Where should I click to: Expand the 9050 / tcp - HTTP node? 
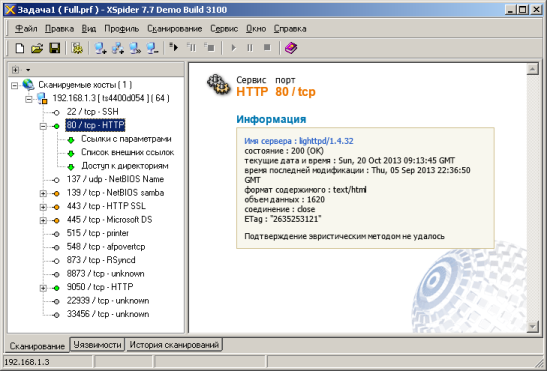[43, 288]
